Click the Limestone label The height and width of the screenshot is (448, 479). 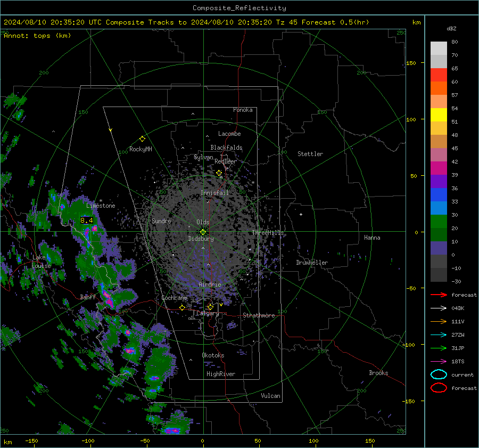pos(101,206)
